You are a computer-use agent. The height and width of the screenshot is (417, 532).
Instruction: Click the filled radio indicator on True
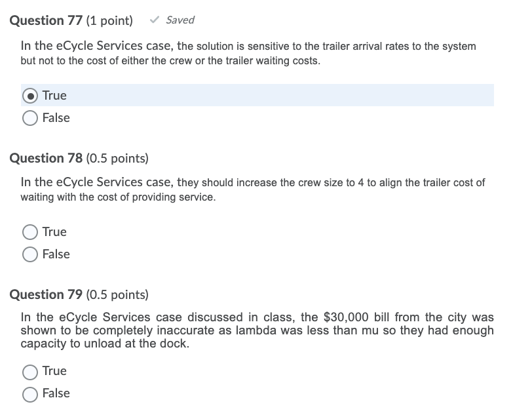click(29, 96)
